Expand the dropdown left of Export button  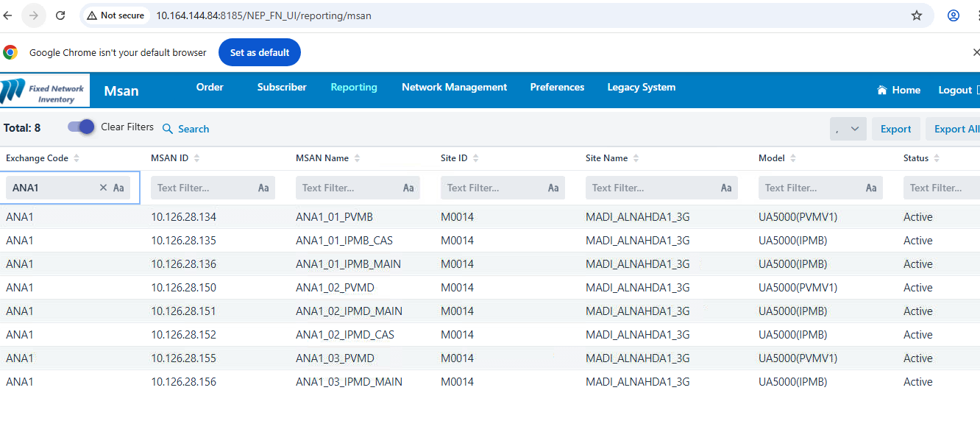pos(848,129)
